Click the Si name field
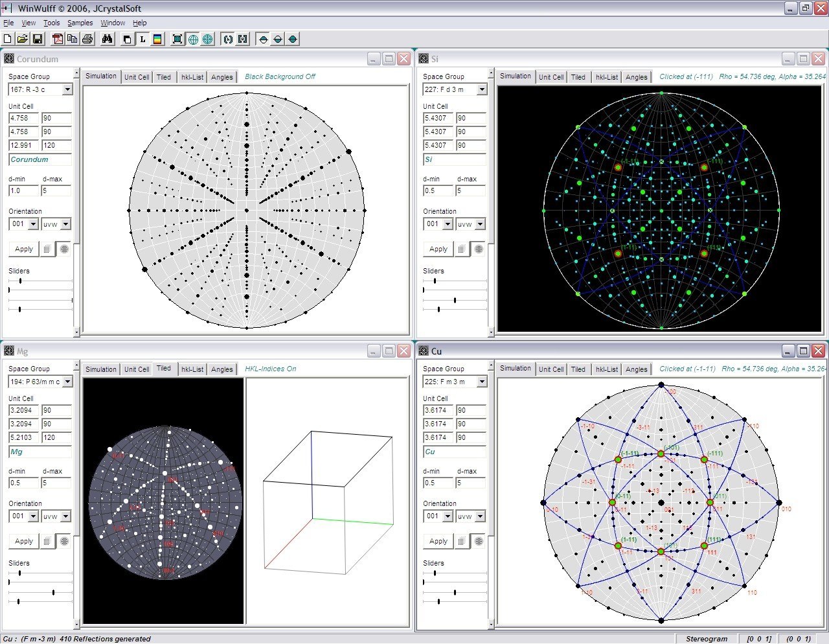 point(455,159)
